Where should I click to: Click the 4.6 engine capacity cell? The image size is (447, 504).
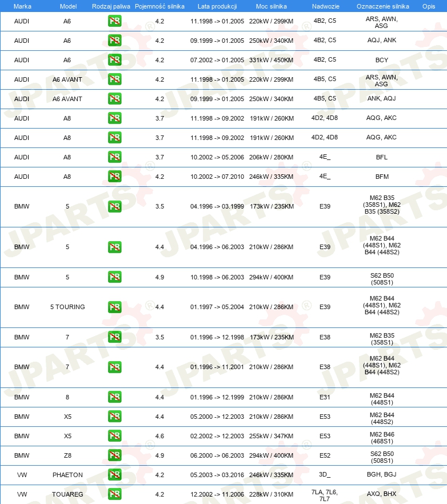coord(159,436)
